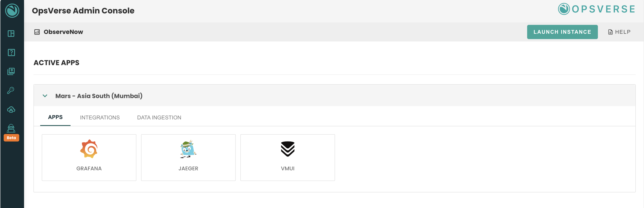Click the VMUI logo icon
The image size is (644, 208).
click(288, 149)
